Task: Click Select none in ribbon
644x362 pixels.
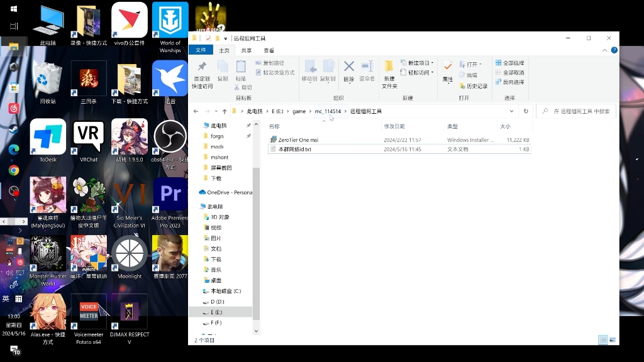Action: (x=509, y=73)
